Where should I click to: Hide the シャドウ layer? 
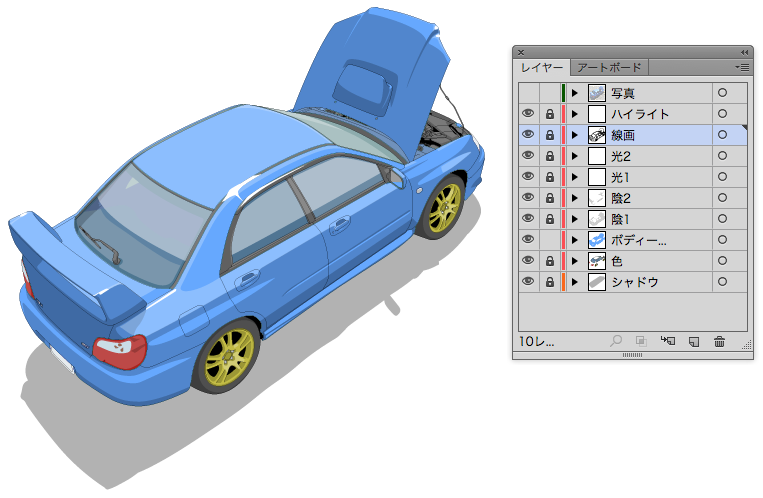528,281
